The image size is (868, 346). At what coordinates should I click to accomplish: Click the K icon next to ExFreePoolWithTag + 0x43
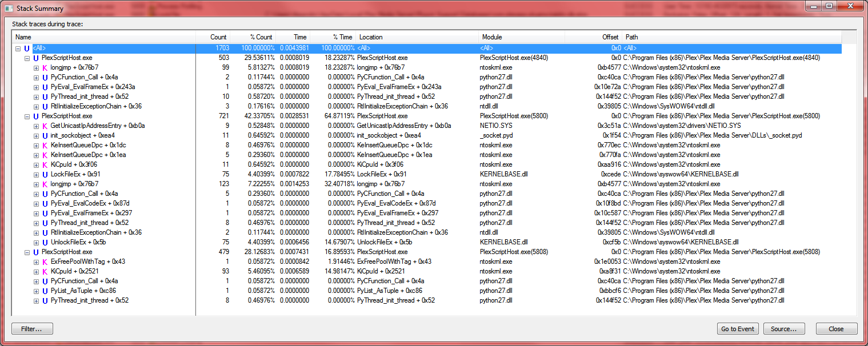point(45,261)
